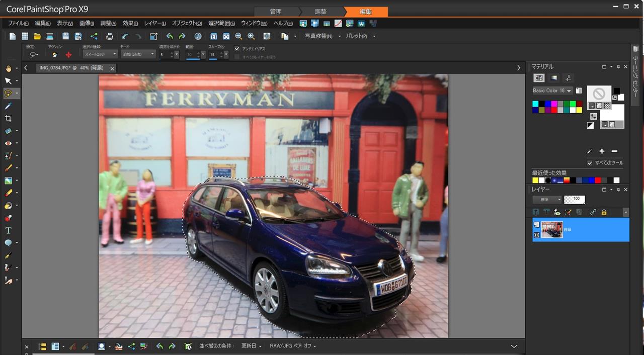Select the Pen tool
Image resolution: width=644 pixels, height=355 pixels.
click(8, 255)
